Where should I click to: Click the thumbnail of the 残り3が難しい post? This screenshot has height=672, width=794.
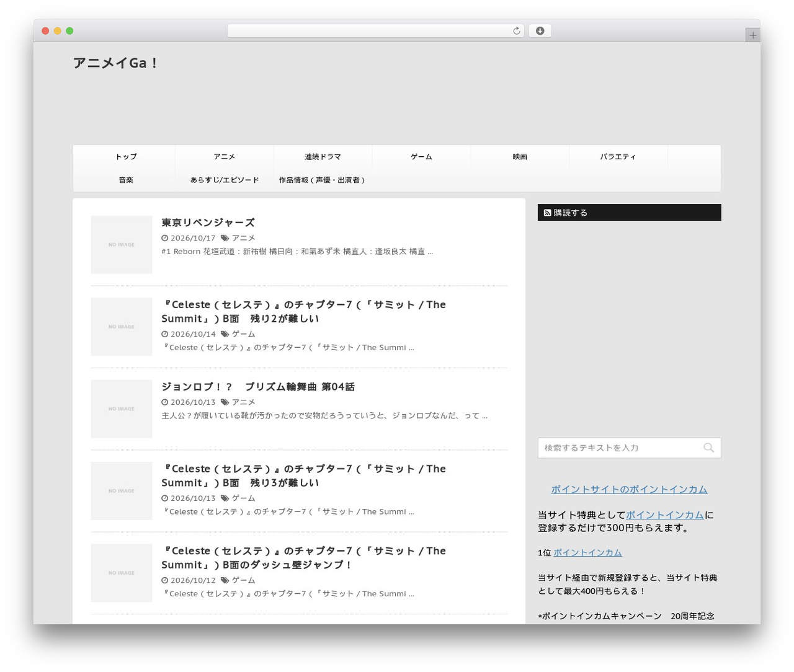(122, 491)
